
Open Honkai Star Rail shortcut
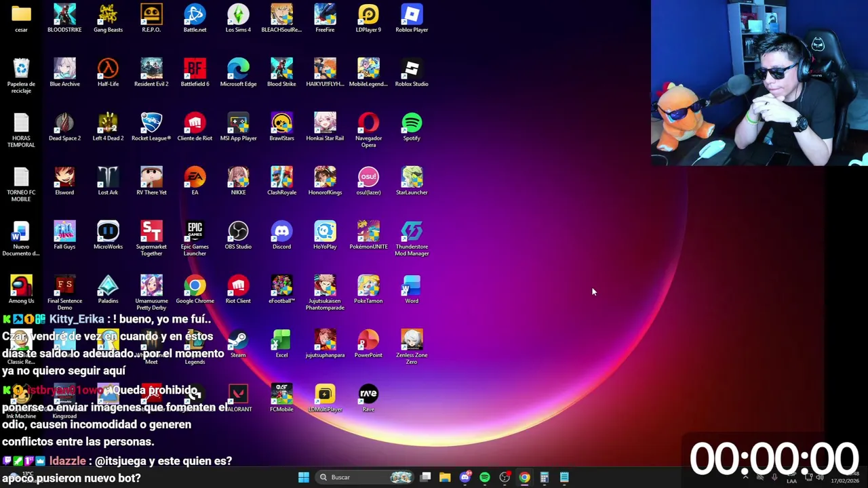325,127
